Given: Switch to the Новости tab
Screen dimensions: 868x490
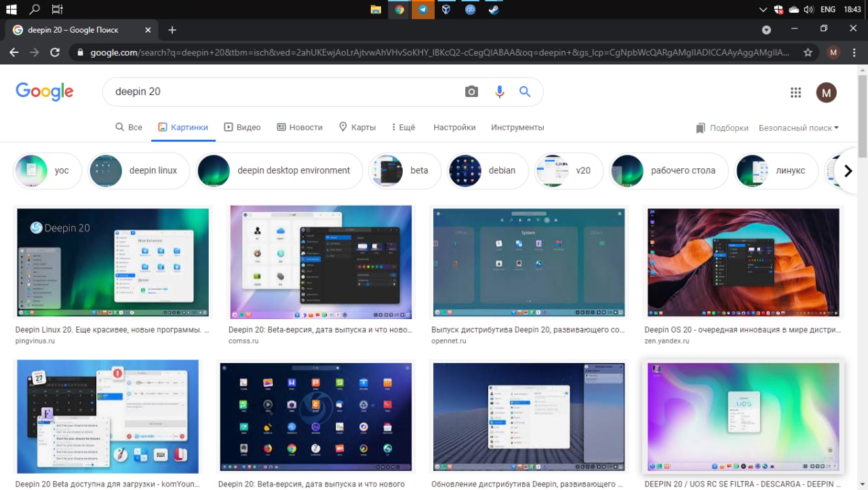Looking at the screenshot, I should coord(300,127).
